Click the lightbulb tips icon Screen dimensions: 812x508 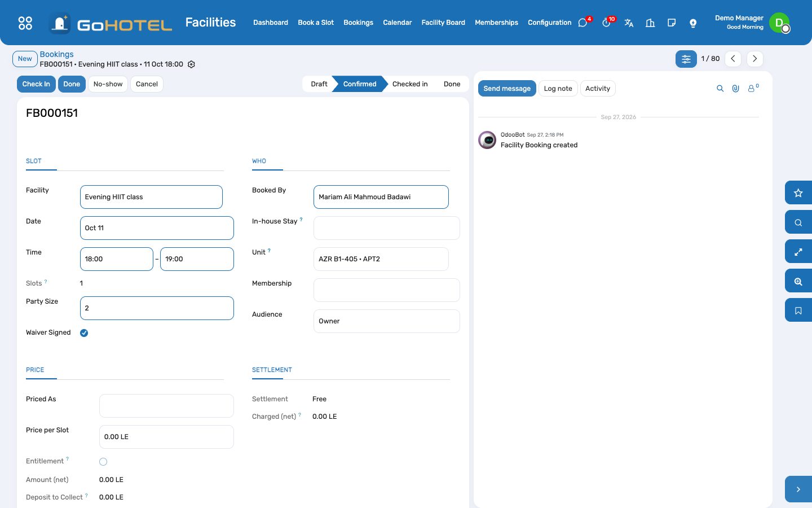pyautogui.click(x=693, y=23)
